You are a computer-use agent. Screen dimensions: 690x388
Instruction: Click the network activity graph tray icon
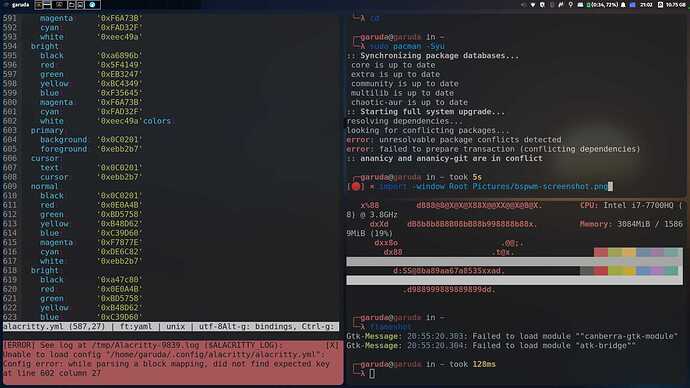coord(560,5)
